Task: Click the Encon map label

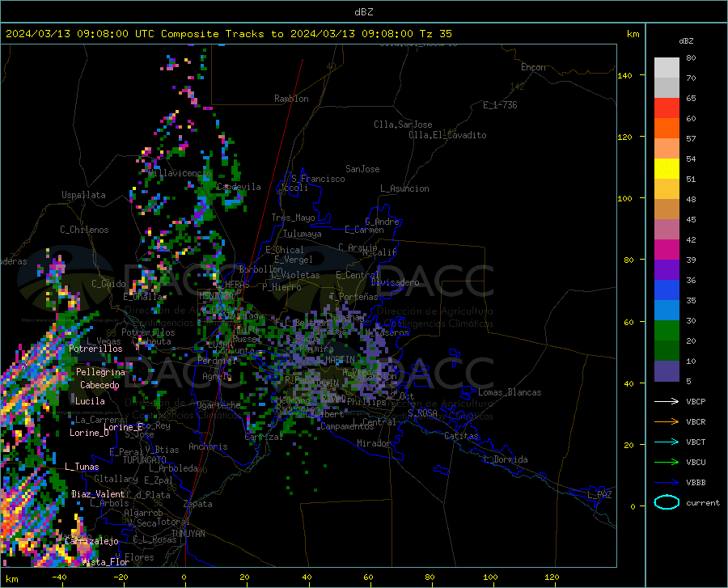Action: coord(533,67)
